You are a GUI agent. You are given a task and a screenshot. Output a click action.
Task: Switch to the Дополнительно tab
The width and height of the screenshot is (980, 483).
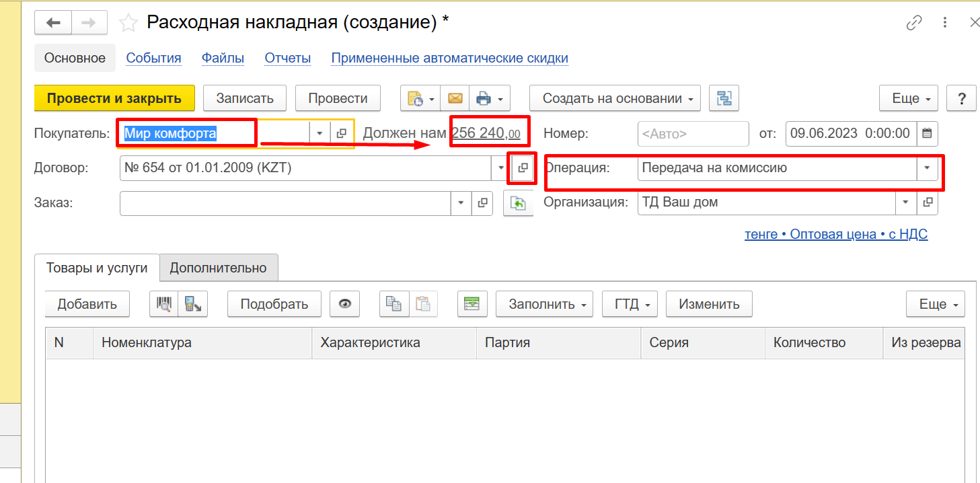(x=218, y=268)
